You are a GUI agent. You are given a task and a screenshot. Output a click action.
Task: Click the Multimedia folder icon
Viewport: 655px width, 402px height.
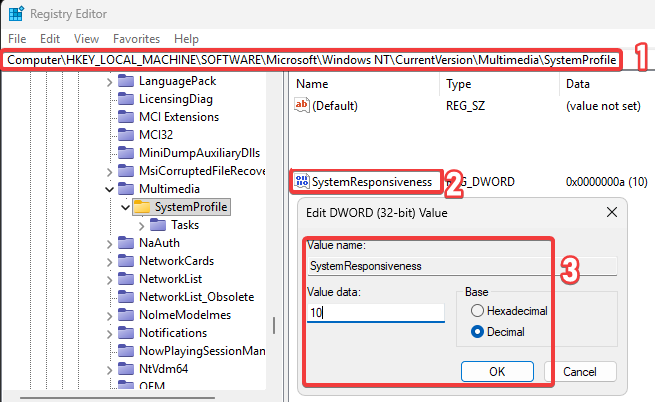click(126, 188)
